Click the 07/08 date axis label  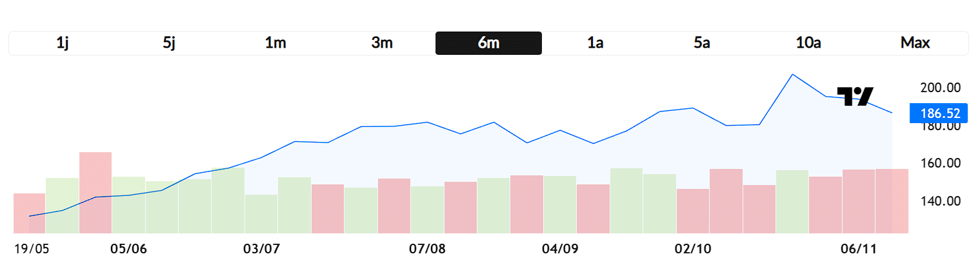(x=427, y=250)
